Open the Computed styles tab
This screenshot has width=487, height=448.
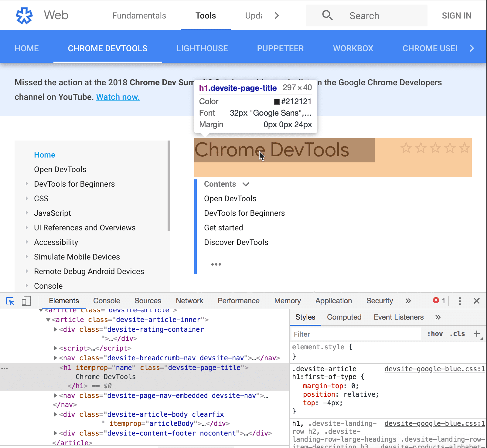click(x=344, y=317)
